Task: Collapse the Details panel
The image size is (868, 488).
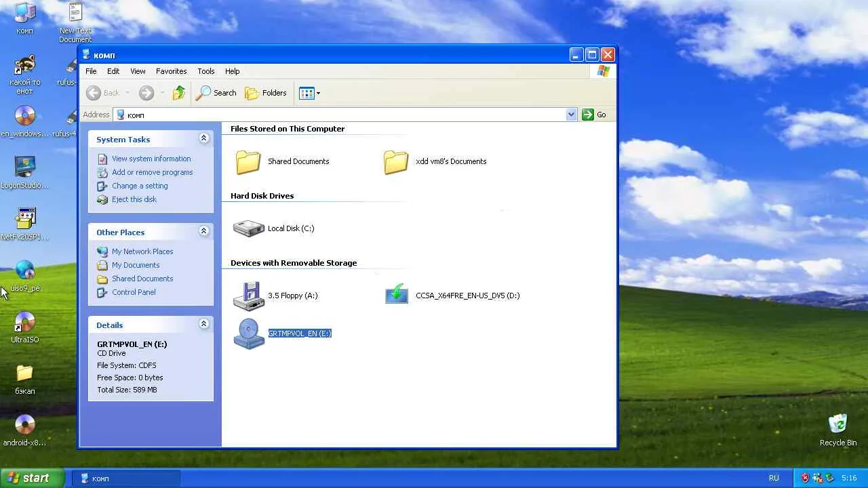Action: [203, 324]
